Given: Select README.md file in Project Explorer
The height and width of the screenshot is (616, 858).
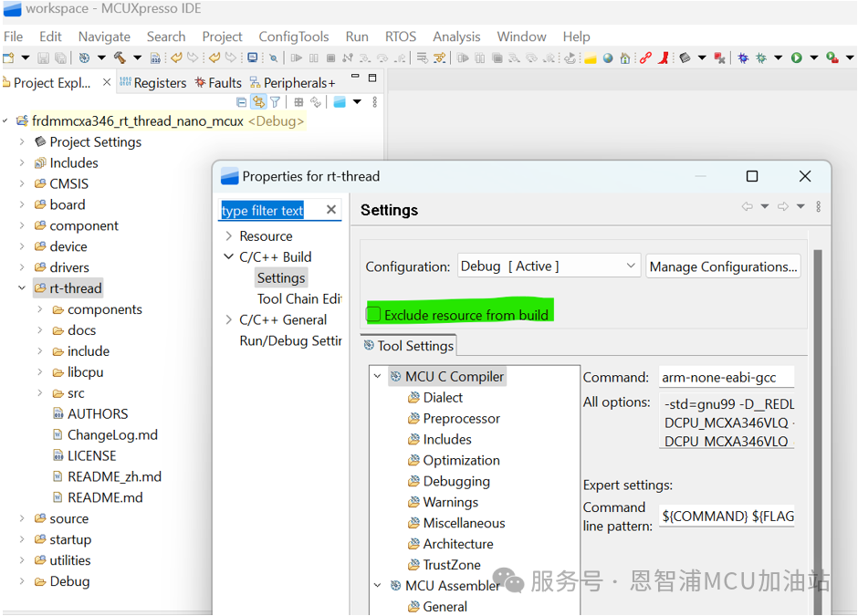Looking at the screenshot, I should click(105, 497).
